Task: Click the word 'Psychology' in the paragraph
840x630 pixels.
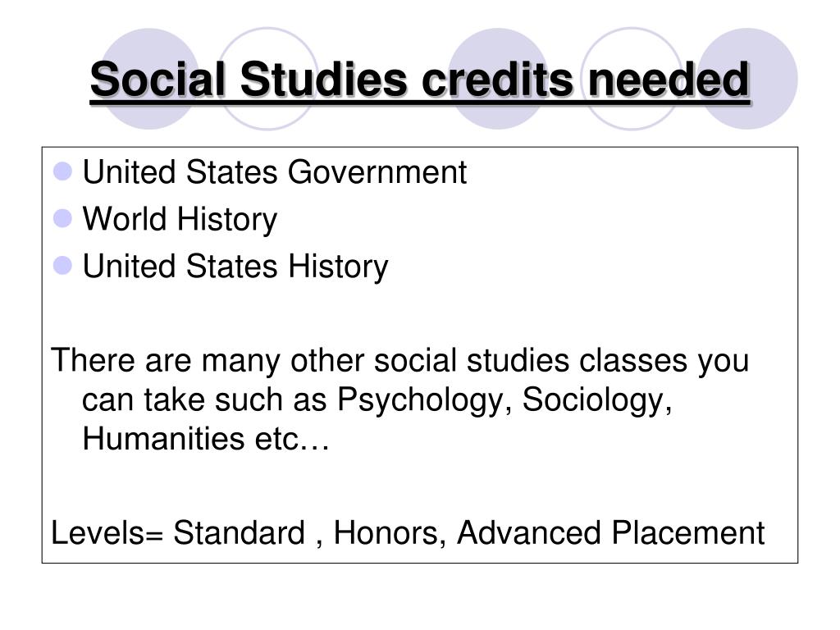Action: click(x=421, y=400)
